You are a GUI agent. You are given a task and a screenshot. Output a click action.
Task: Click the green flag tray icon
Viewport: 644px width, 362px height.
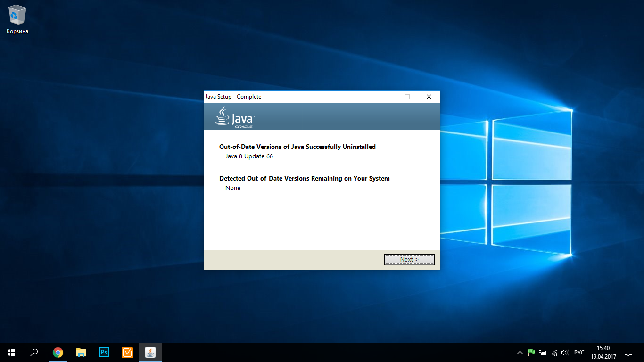click(x=531, y=352)
